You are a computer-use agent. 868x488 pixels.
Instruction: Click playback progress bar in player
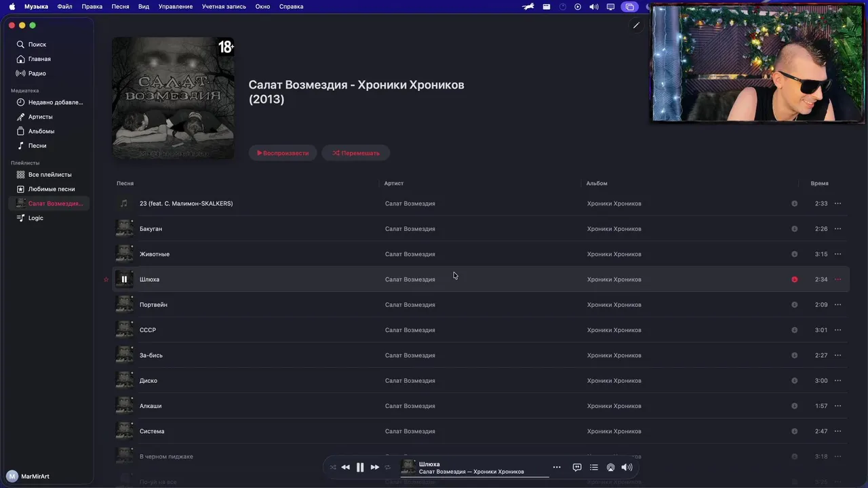pos(475,477)
